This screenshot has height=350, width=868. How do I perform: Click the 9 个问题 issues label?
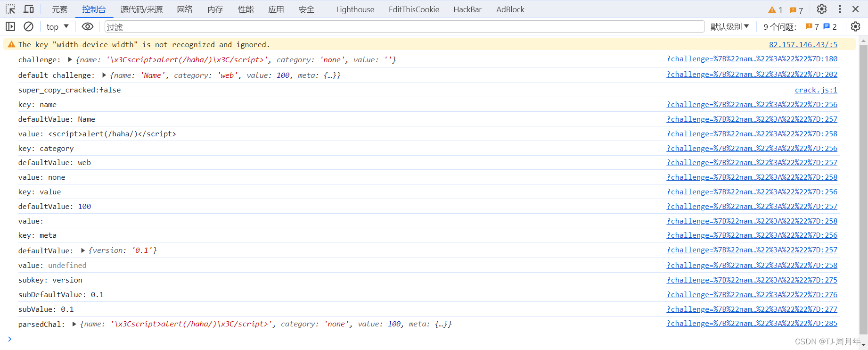[x=780, y=27]
